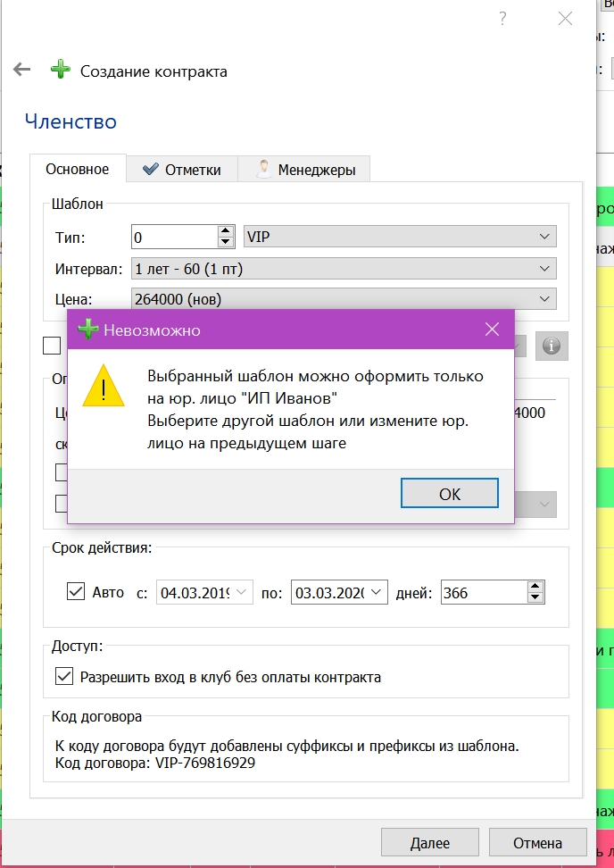Viewport: 614px width, 868px height.
Task: Click the Код договора group label
Action: coord(96,716)
